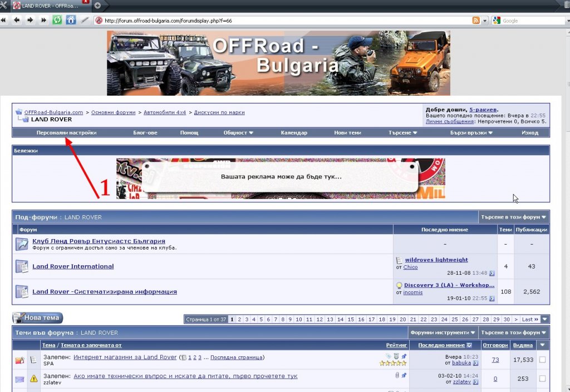Image resolution: width=570 pixels, height=392 pixels.
Task: Click Клуб Ленд Ровър Ентусиастс forum icon
Action: click(x=22, y=244)
